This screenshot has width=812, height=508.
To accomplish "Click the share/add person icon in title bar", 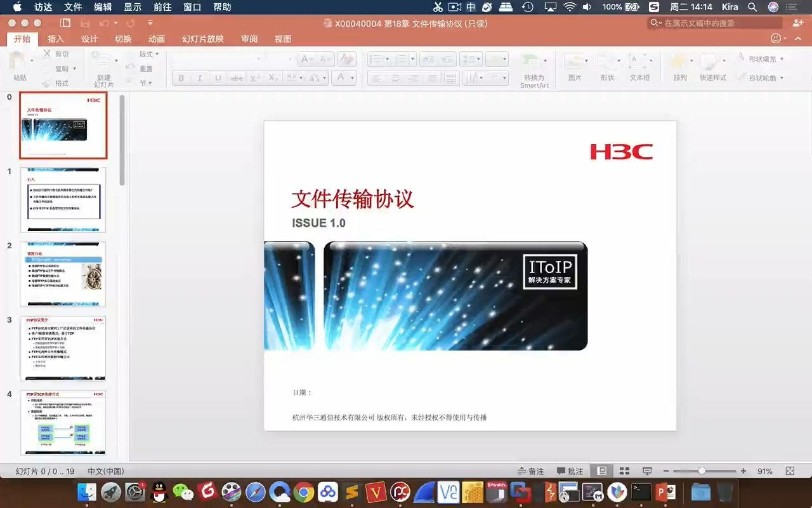I will 798,23.
